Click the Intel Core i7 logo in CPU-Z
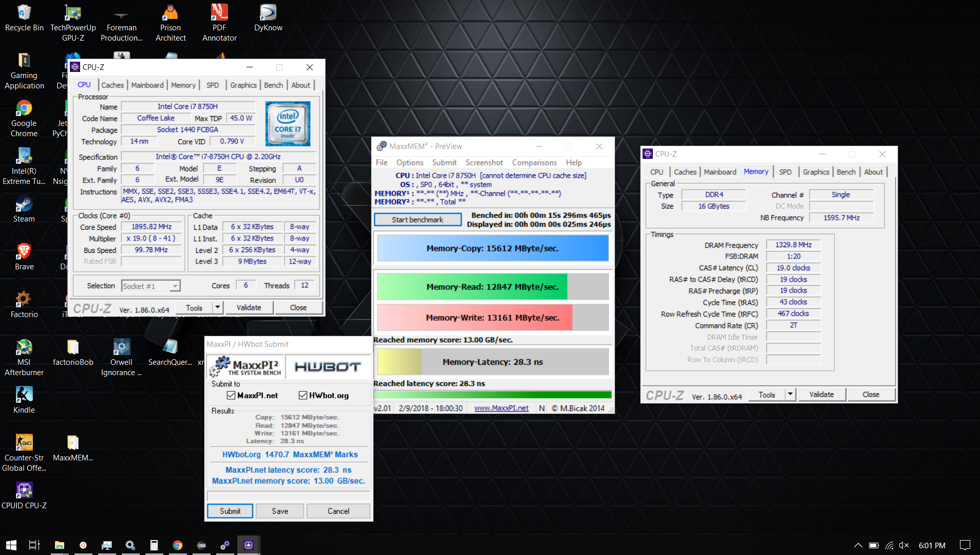 point(288,124)
